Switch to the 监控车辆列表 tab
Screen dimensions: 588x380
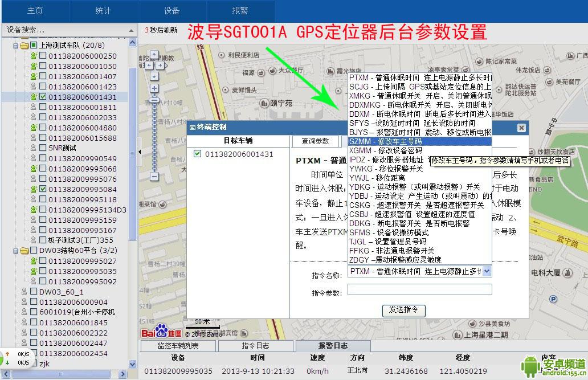pyautogui.click(x=178, y=345)
